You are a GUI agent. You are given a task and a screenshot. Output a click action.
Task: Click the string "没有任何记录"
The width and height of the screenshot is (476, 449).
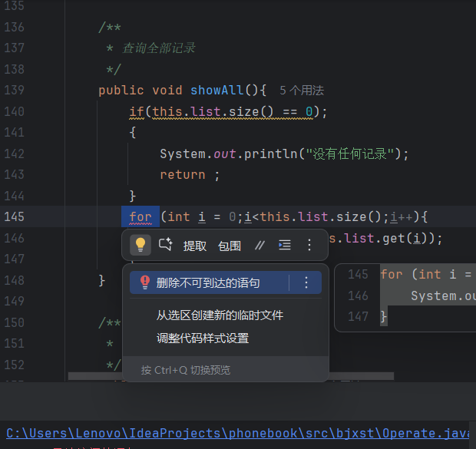pos(350,154)
